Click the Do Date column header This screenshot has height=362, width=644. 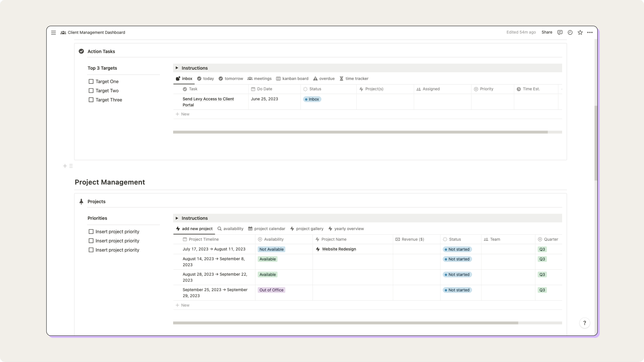tap(274, 89)
